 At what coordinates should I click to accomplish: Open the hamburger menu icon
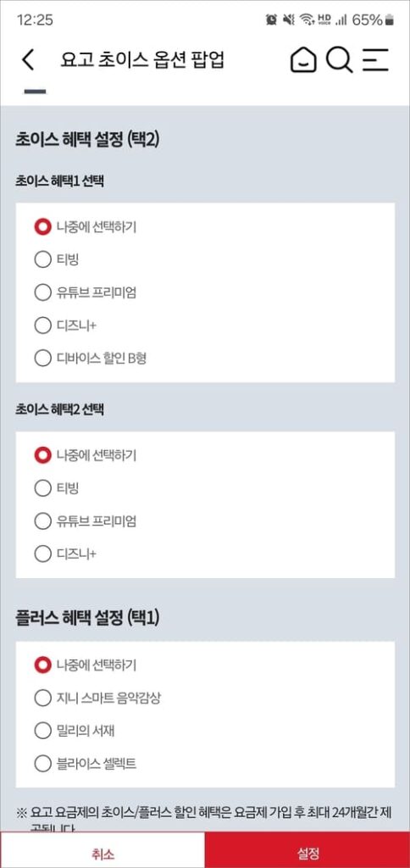point(376,60)
